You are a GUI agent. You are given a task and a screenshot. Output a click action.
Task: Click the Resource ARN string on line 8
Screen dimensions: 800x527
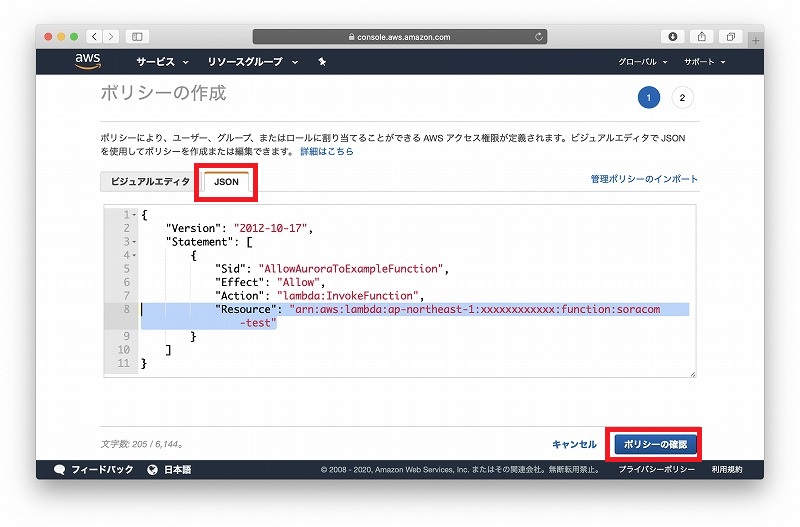475,309
